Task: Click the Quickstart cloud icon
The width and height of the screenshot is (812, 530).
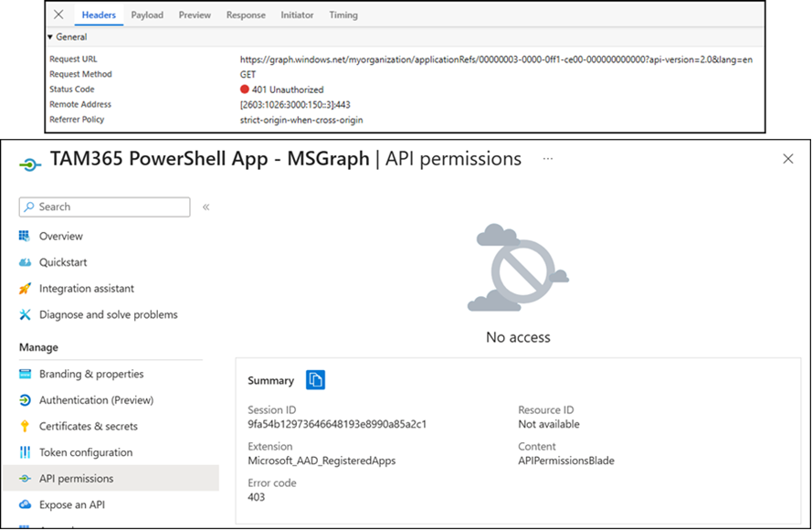Action: point(25,262)
